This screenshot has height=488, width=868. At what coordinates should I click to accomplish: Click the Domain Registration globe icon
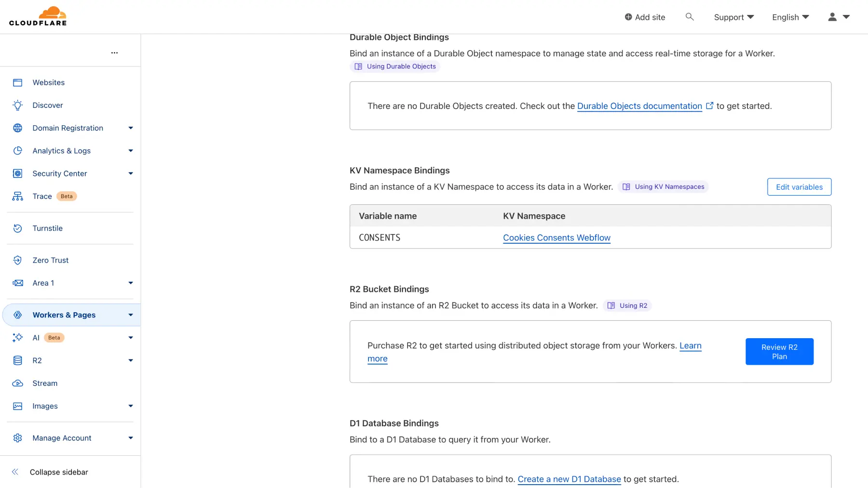tap(18, 128)
